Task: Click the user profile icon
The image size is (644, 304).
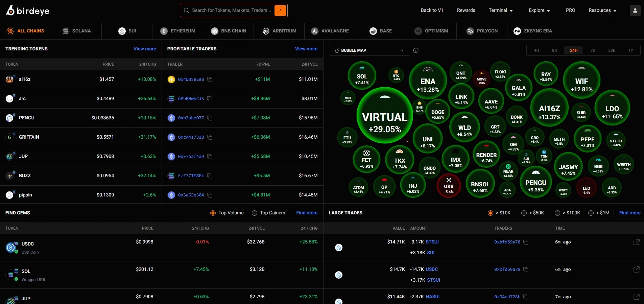Action: (x=635, y=10)
